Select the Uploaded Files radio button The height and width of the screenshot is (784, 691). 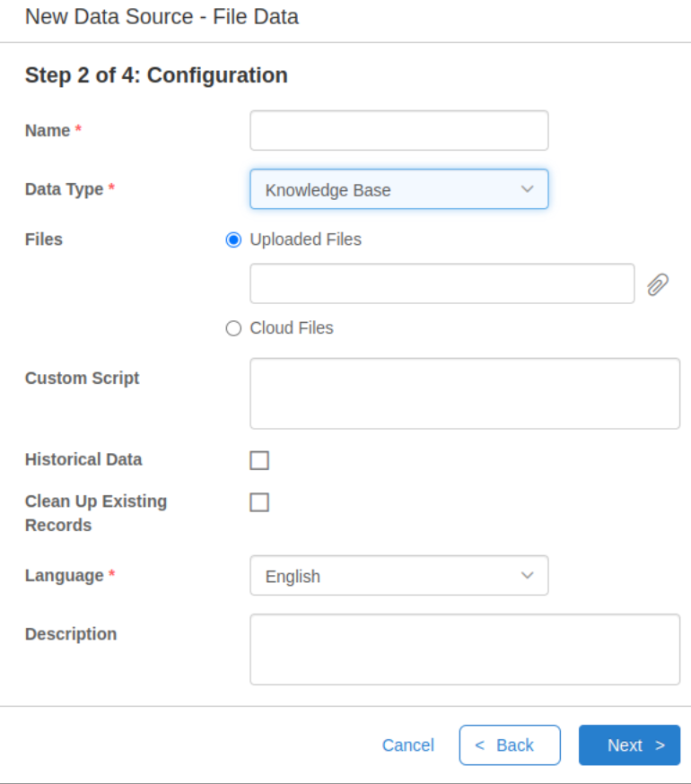coord(233,240)
